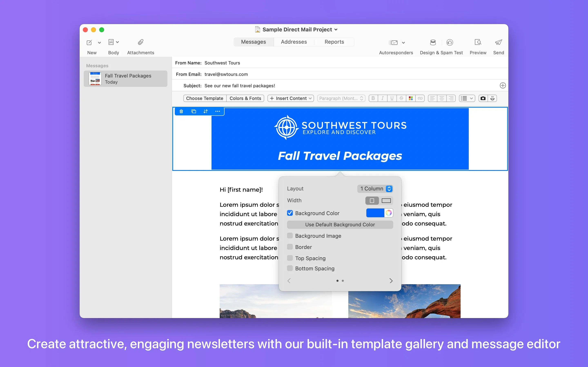588x367 pixels.
Task: Click the Attachments paperclip icon
Action: point(140,42)
